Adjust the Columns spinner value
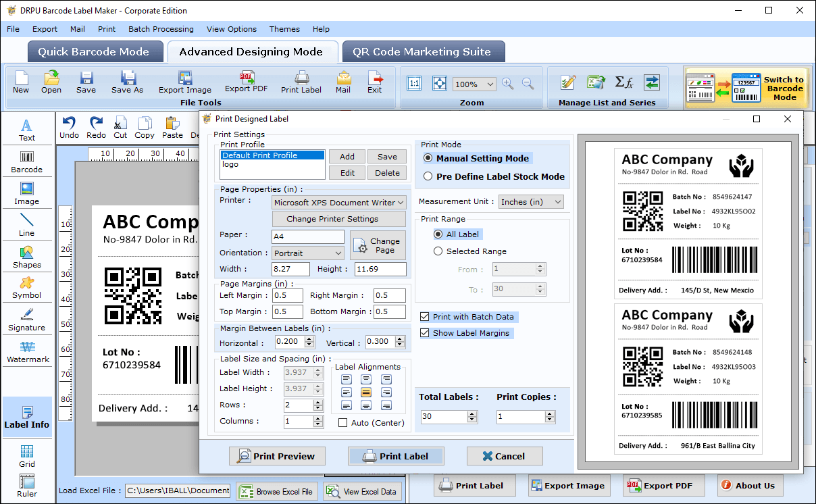 coord(318,422)
